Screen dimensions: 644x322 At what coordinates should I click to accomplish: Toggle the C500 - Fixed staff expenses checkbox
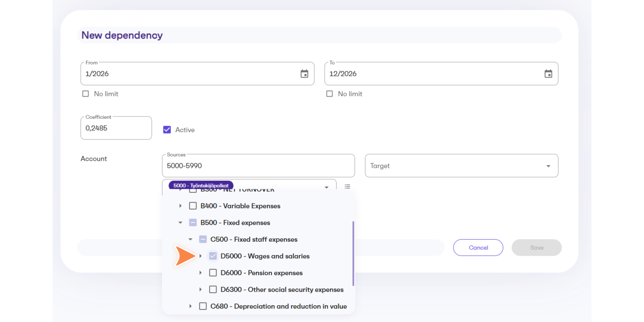click(203, 239)
